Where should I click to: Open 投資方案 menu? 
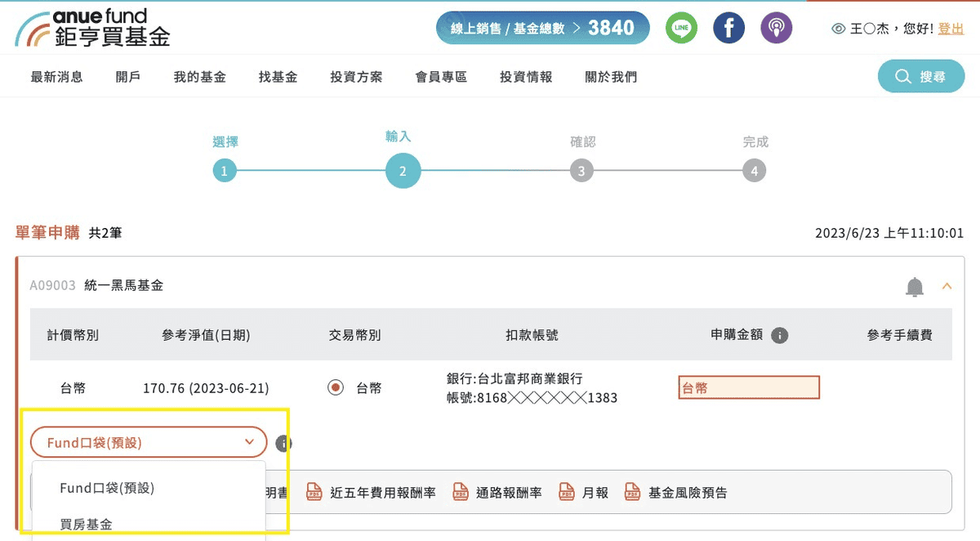coord(356,77)
